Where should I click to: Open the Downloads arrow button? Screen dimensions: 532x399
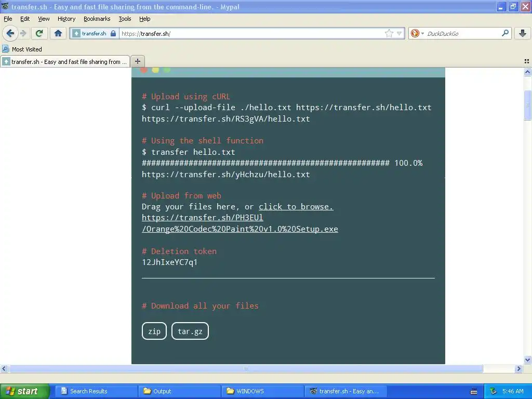click(x=523, y=33)
